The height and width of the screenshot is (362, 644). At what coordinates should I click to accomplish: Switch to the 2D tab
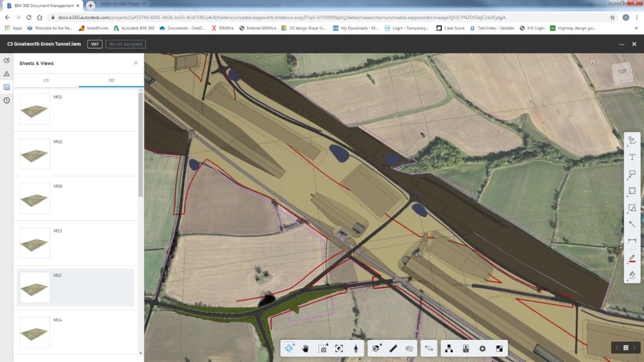pyautogui.click(x=46, y=80)
